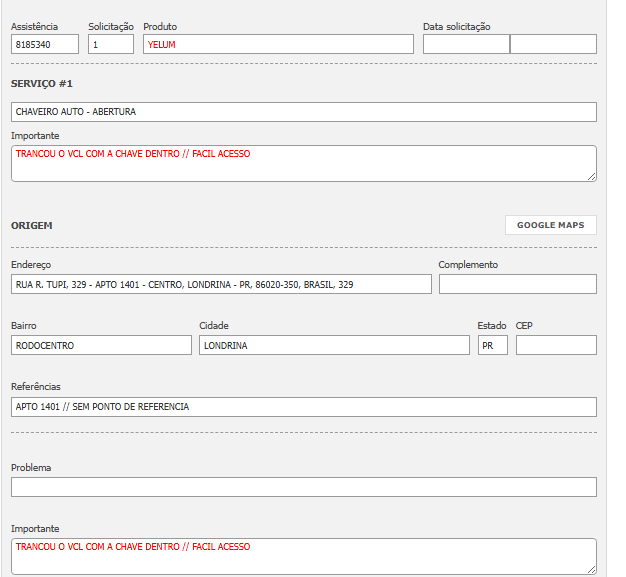Focus the empty Complemento field

coord(517,284)
